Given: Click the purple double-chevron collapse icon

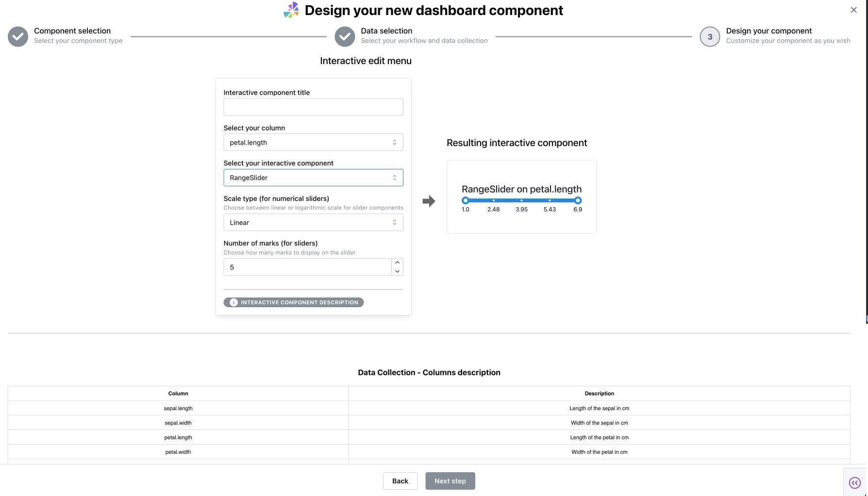Looking at the screenshot, I should [854, 482].
